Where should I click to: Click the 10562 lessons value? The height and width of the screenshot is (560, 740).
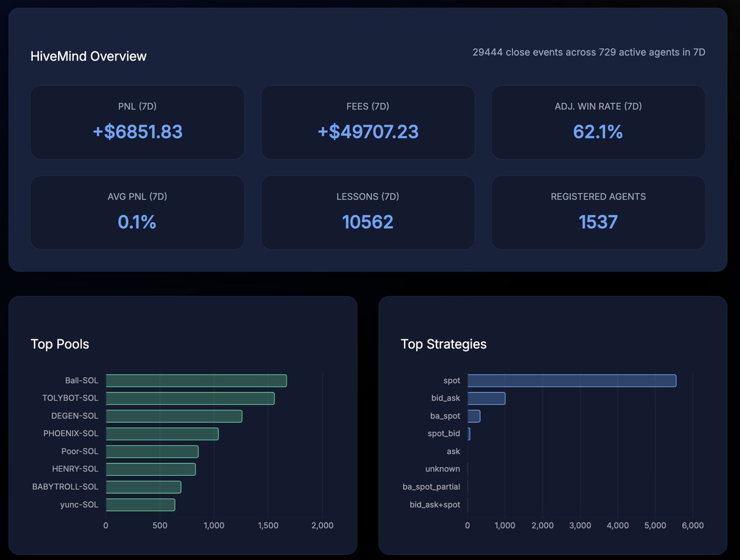tap(368, 222)
